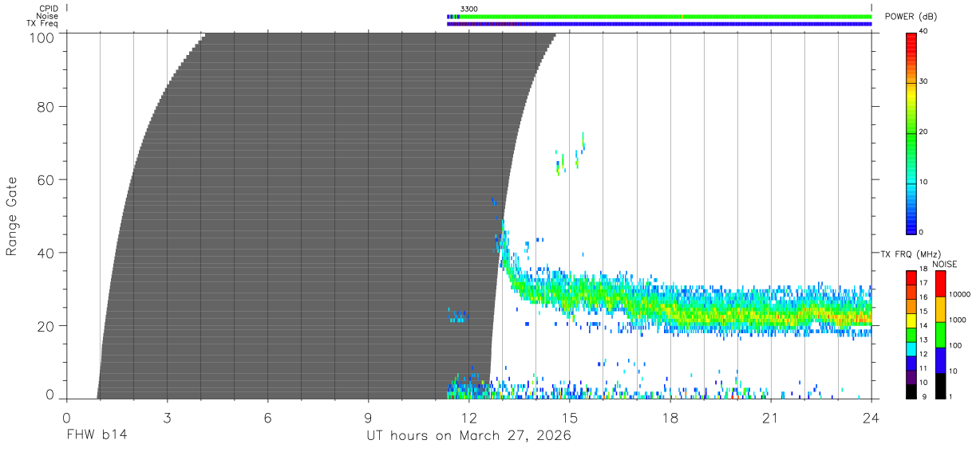
Task: Click the blue TX frequency status bar
Action: [x=659, y=24]
